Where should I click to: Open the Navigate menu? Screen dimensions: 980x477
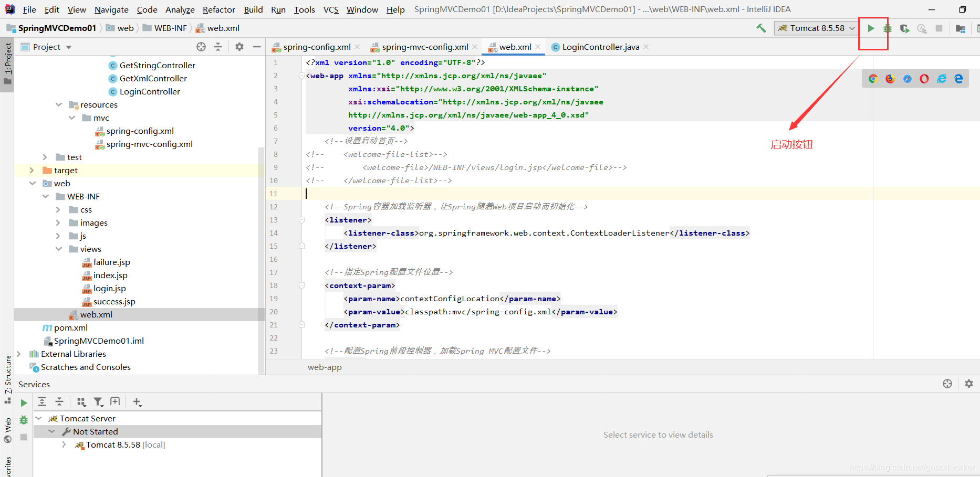111,9
